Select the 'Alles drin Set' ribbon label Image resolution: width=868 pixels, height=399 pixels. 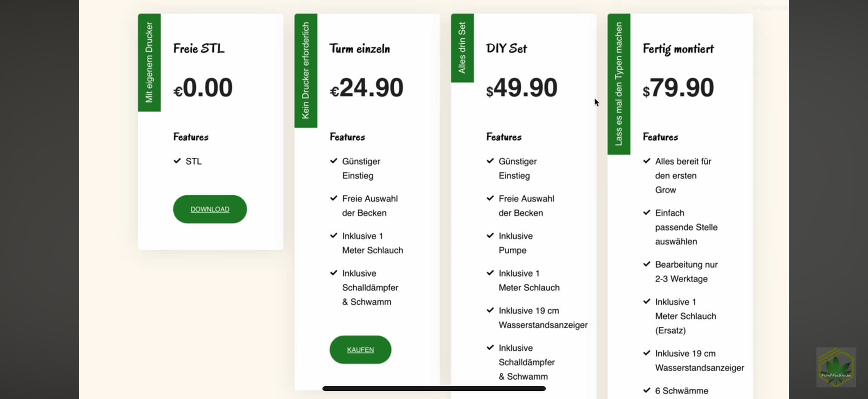pyautogui.click(x=462, y=48)
